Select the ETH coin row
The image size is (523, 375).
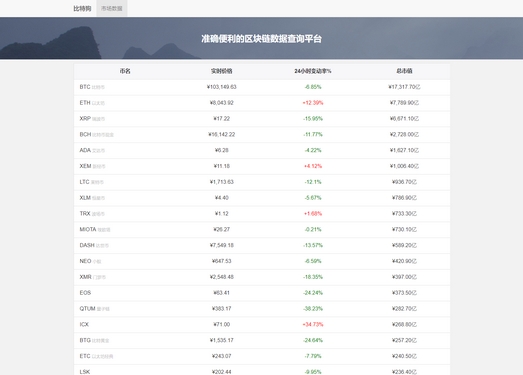pyautogui.click(x=262, y=103)
